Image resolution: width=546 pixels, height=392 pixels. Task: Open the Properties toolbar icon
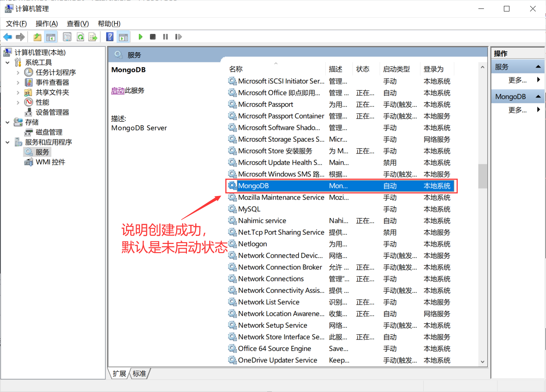tap(67, 37)
